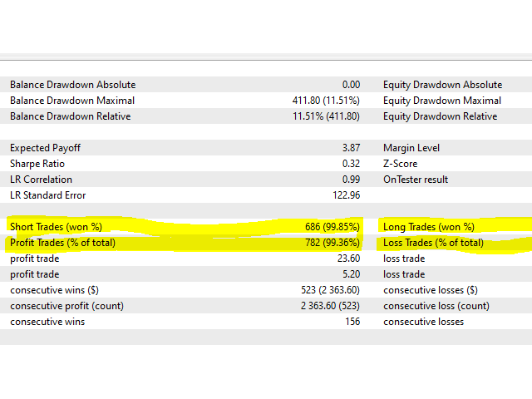Click the Balance Drawdown Absolute label
532x399 pixels.
point(72,85)
